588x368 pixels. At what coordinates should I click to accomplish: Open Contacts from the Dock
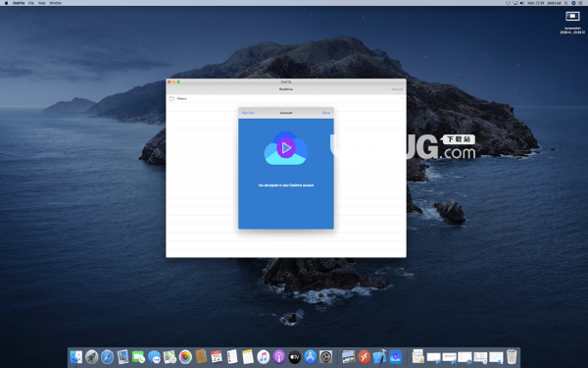(x=201, y=357)
